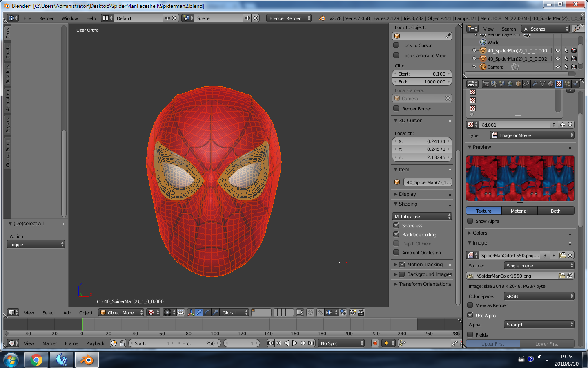The width and height of the screenshot is (588, 368).
Task: Enable Lock to Cursor checkbox
Action: click(x=396, y=45)
